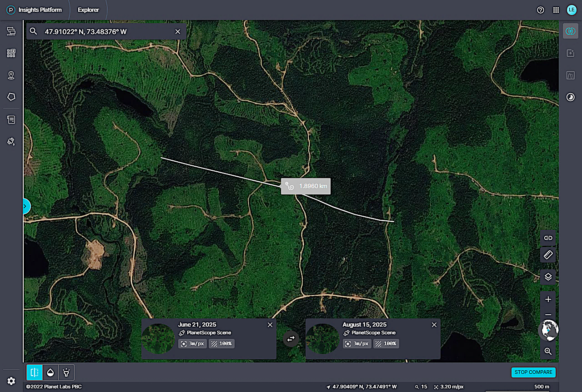Open the orders receipt icon in sidebar
The image size is (582, 392).
tap(11, 120)
